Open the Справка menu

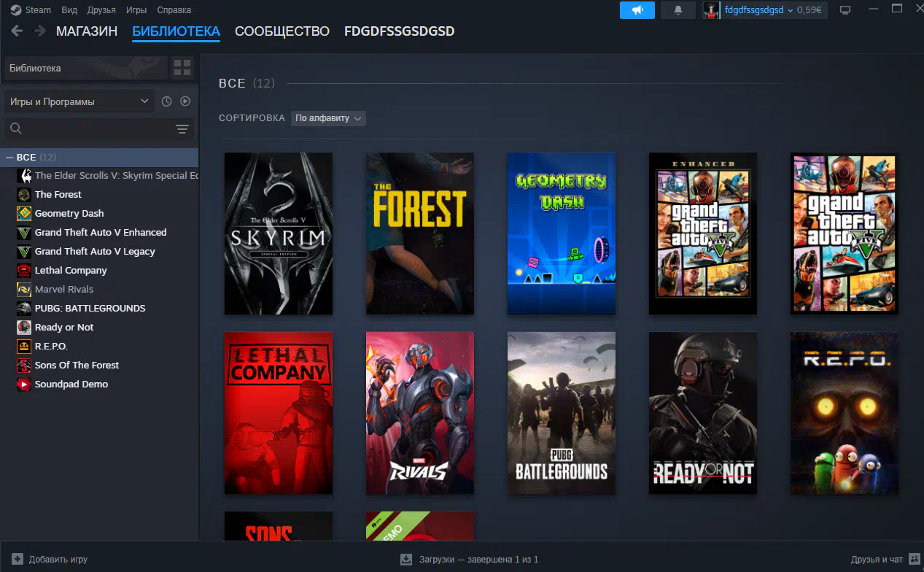(x=174, y=10)
